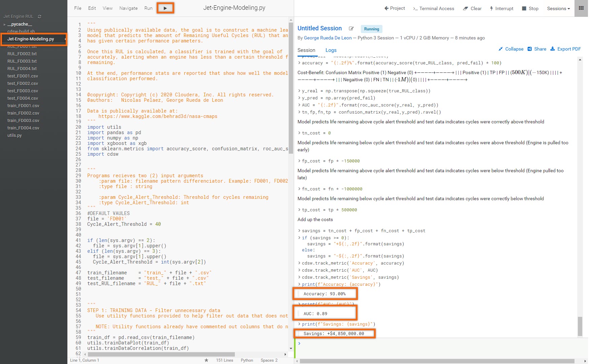Collapse the session output
Viewport: 590px width, 364px height.
pyautogui.click(x=511, y=49)
